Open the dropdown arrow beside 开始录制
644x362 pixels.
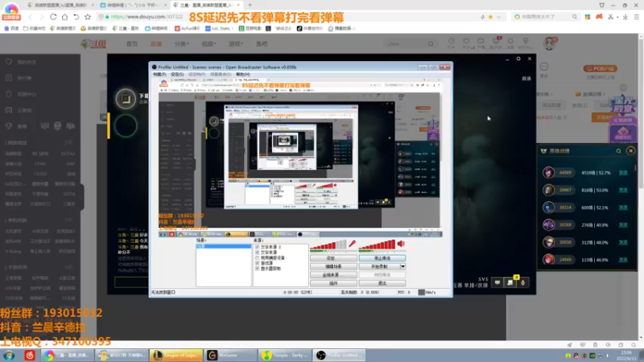coord(402,266)
